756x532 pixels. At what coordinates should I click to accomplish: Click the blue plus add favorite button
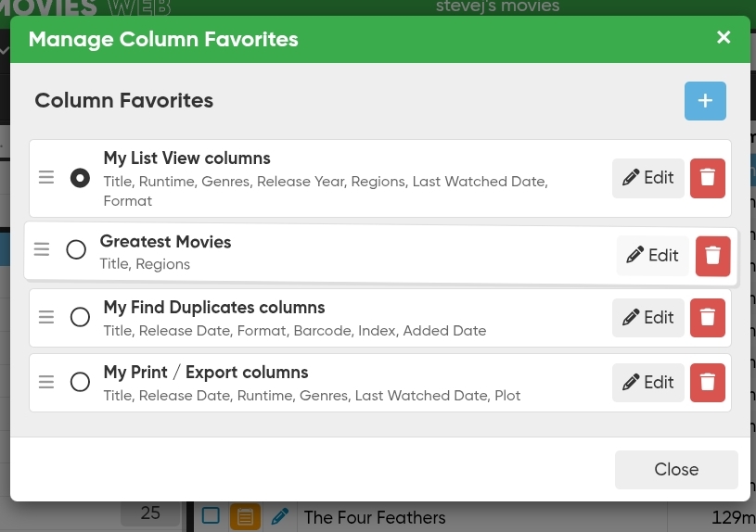[x=705, y=101]
